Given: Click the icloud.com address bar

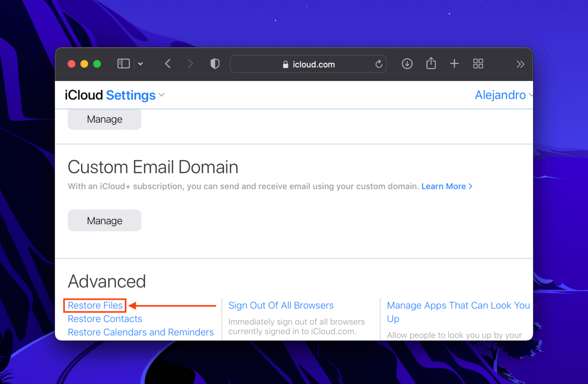Looking at the screenshot, I should coord(308,64).
